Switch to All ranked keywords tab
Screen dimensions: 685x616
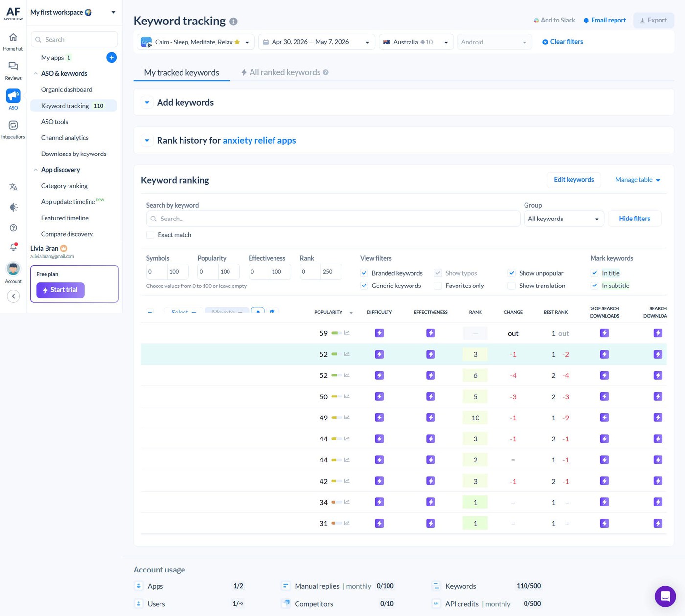tap(285, 72)
